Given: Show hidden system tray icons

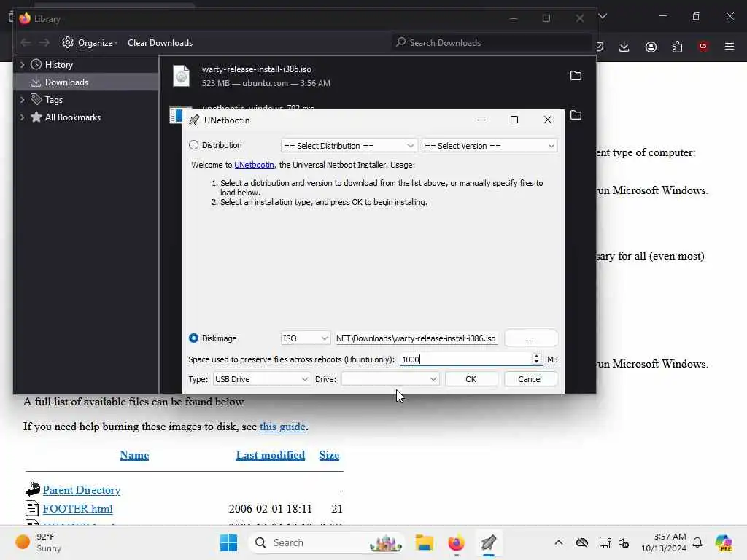Looking at the screenshot, I should coord(559,542).
